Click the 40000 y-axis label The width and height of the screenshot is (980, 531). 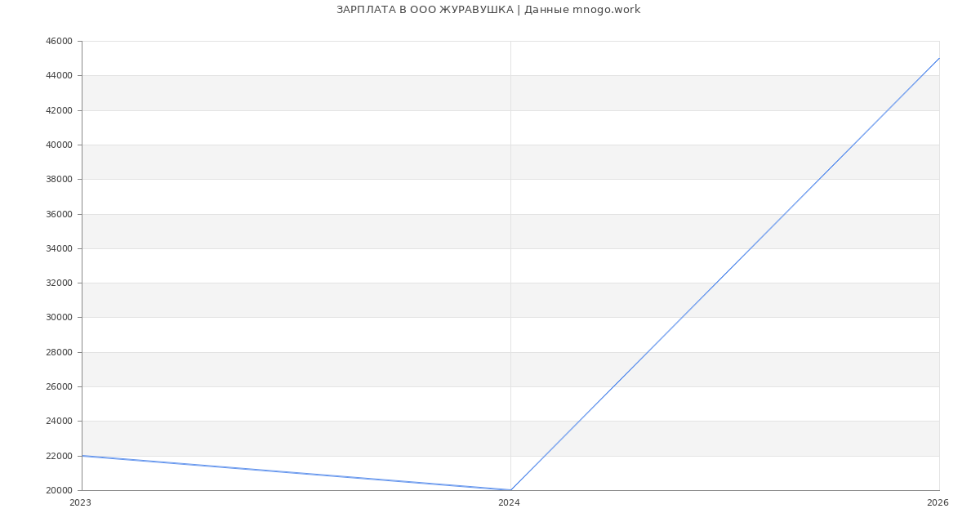(59, 145)
